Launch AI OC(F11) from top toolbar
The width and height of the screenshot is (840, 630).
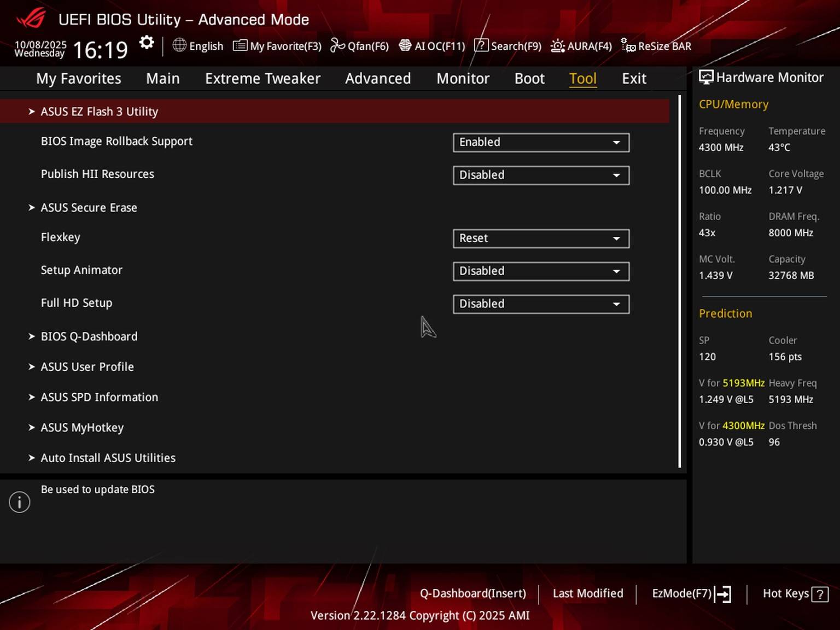(x=405, y=45)
